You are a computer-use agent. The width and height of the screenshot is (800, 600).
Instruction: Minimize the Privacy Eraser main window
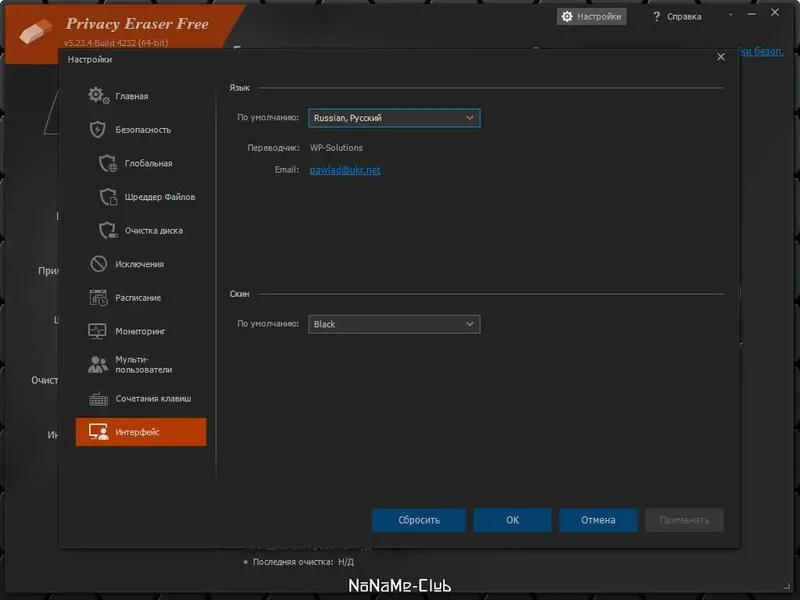tap(752, 14)
